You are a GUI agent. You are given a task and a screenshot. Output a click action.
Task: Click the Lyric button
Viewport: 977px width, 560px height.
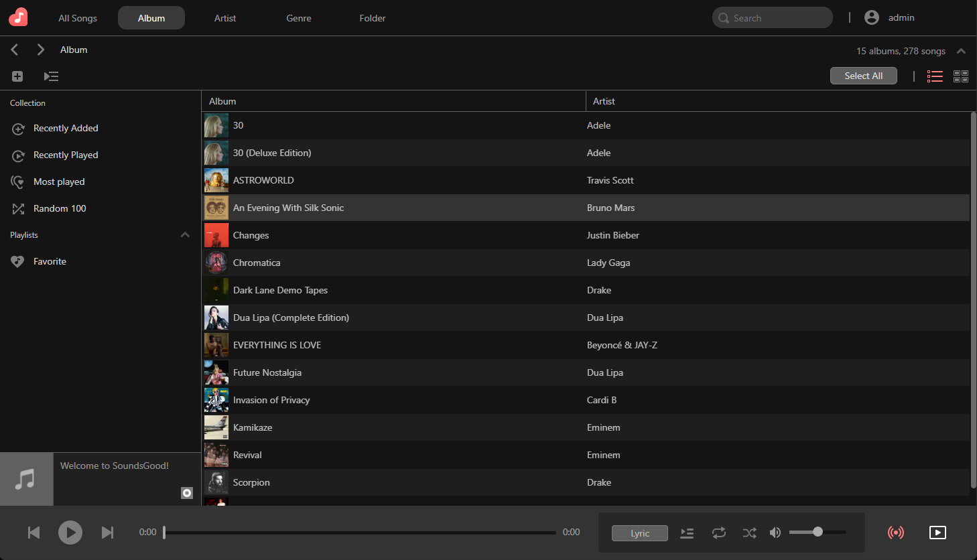click(x=640, y=533)
